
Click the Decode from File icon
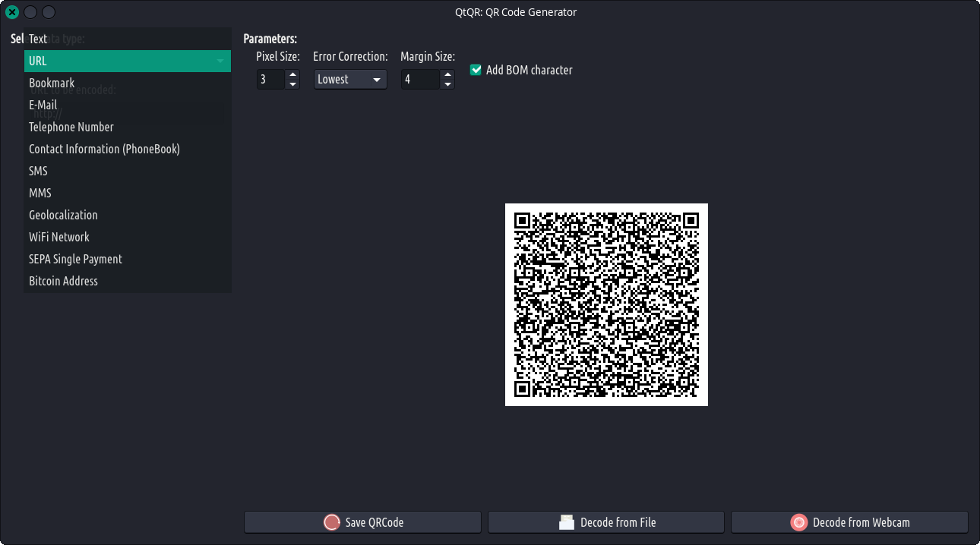coord(567,522)
